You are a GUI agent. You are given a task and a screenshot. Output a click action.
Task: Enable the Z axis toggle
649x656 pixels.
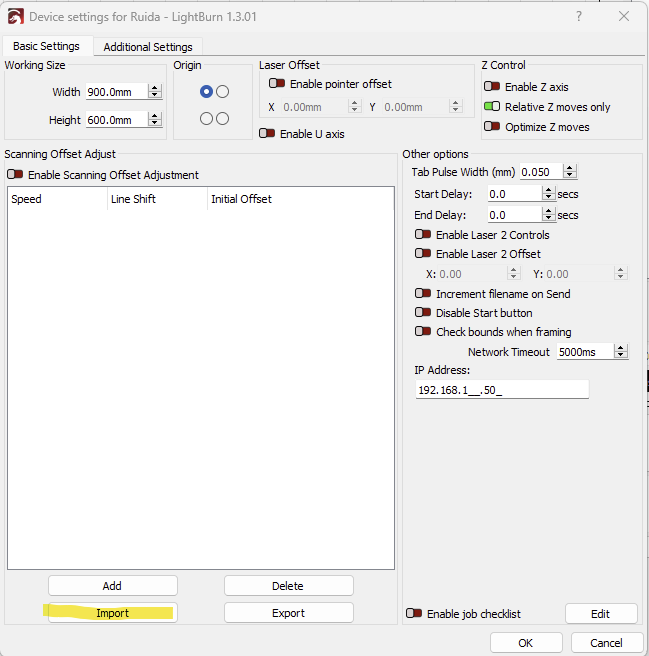(492, 87)
